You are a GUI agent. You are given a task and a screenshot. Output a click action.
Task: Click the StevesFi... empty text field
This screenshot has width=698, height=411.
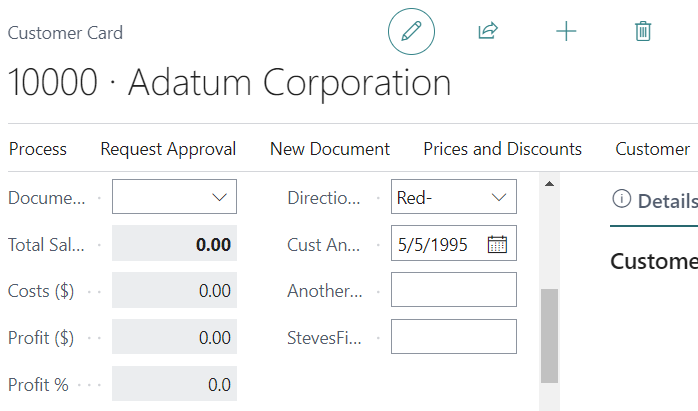click(453, 337)
